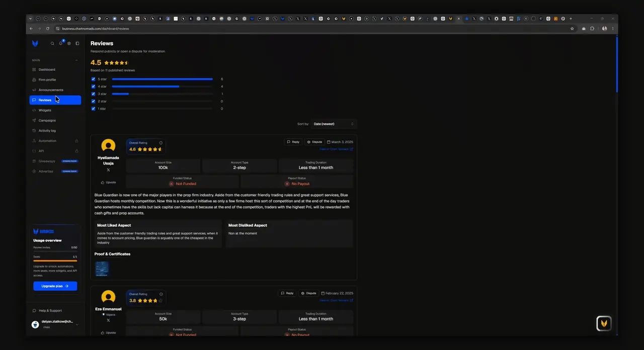This screenshot has height=350, width=644.
Task: Open the proof certificate thumbnail
Action: 102,269
